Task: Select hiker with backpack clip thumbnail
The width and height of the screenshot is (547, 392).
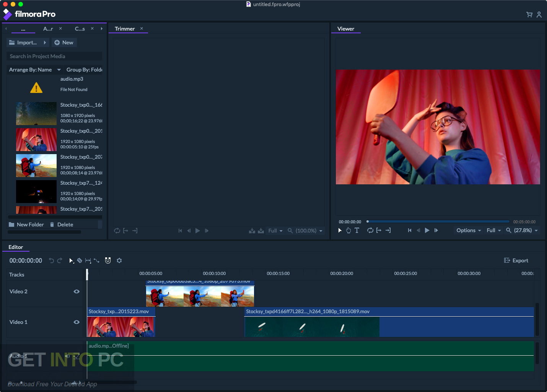Action: [x=36, y=166]
